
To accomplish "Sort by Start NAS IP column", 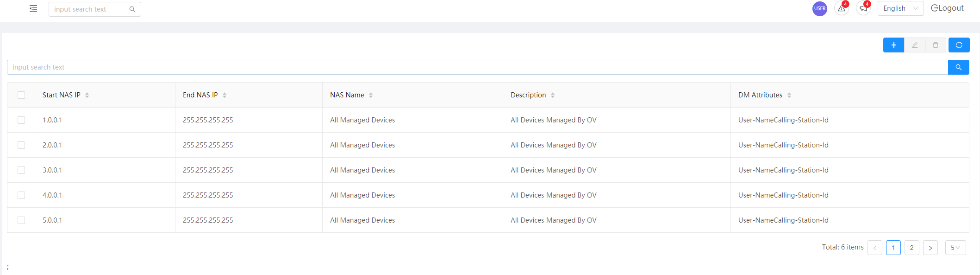I will coord(87,95).
